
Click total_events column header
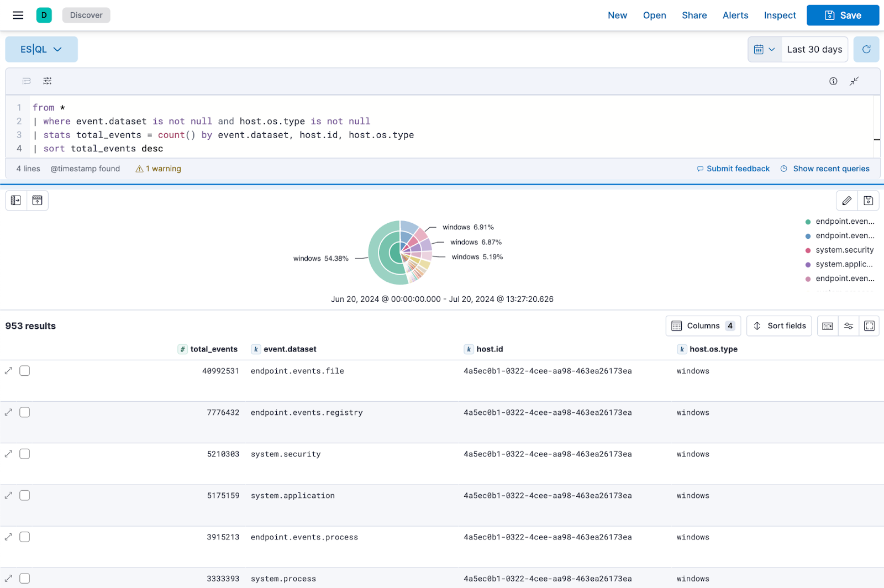pos(214,349)
